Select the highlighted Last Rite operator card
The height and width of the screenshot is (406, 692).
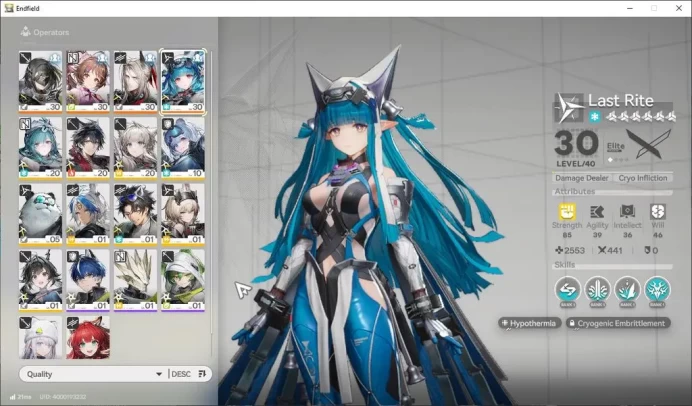(x=183, y=81)
